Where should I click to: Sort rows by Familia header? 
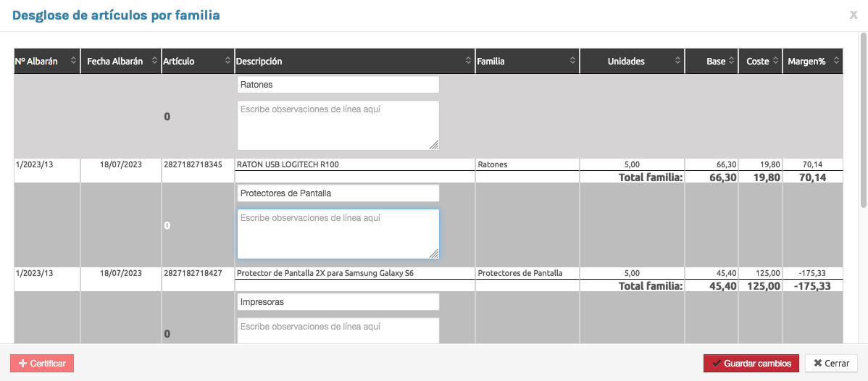[572, 62]
